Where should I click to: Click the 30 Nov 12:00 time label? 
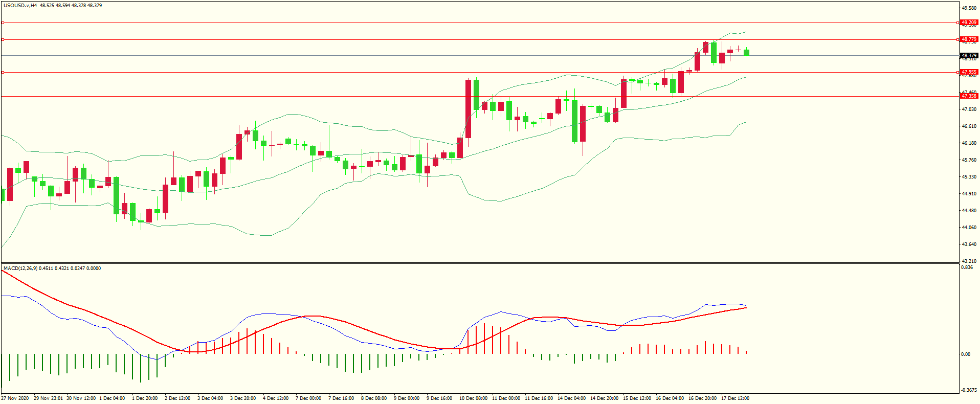[81, 398]
